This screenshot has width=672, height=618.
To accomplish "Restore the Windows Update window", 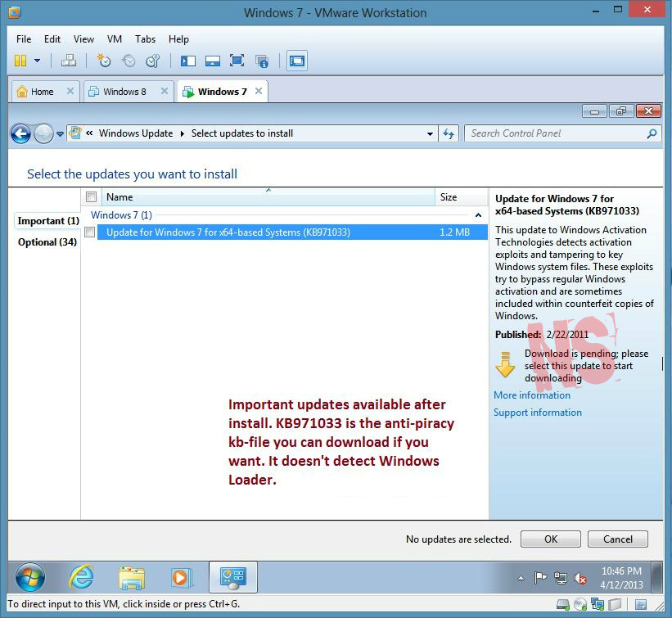I will click(x=621, y=111).
